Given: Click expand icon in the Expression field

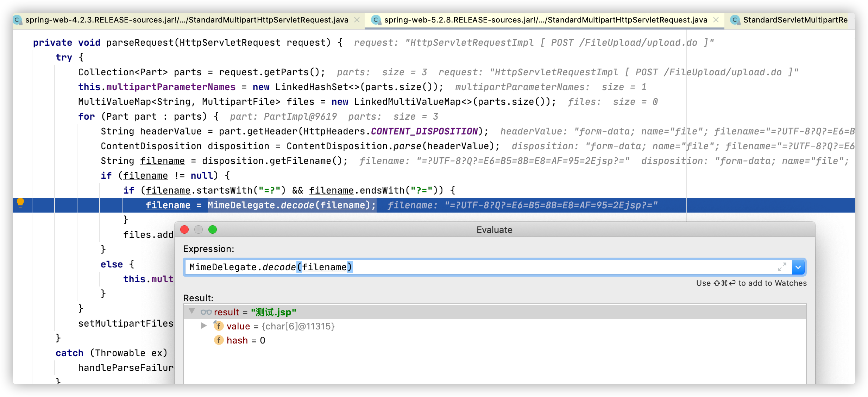Looking at the screenshot, I should 782,267.
